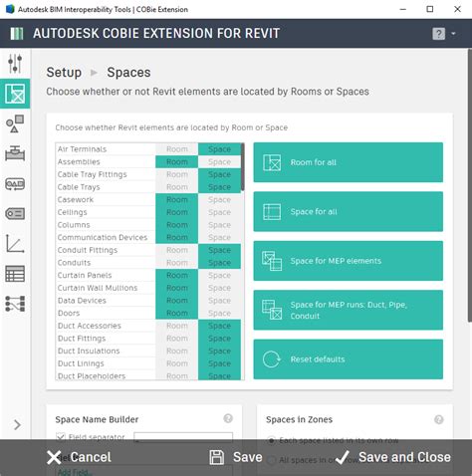Set Communication Devices to Space
Image resolution: width=472 pixels, height=476 pixels.
click(x=219, y=237)
